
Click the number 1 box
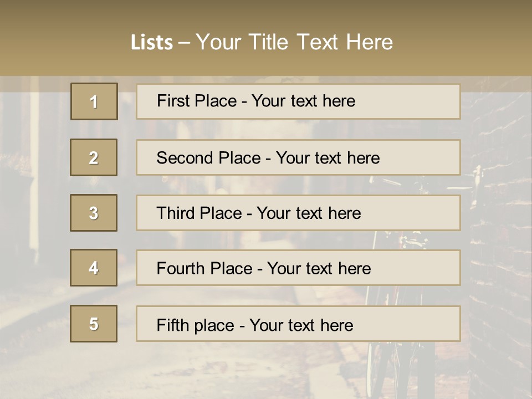tap(94, 101)
